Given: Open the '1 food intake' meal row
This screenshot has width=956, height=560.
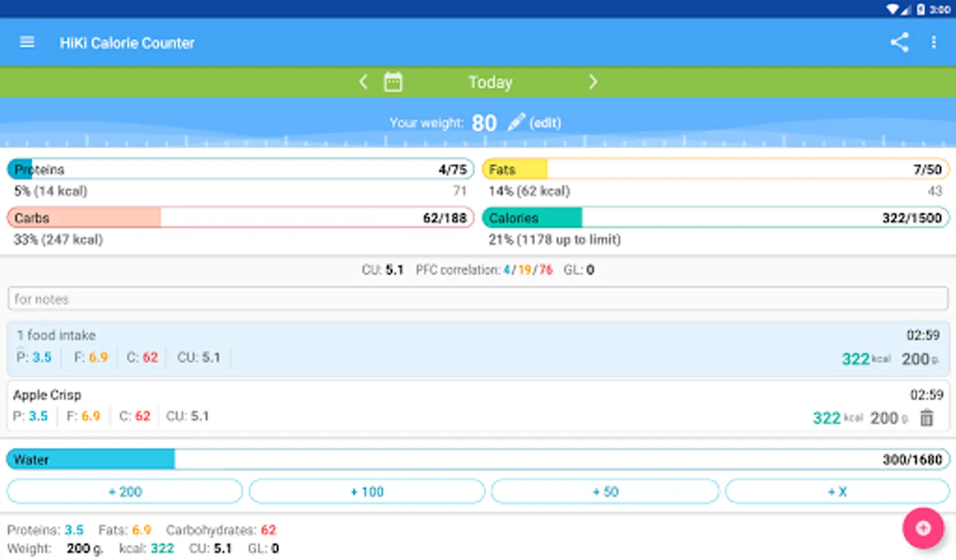Looking at the screenshot, I should pyautogui.click(x=478, y=348).
